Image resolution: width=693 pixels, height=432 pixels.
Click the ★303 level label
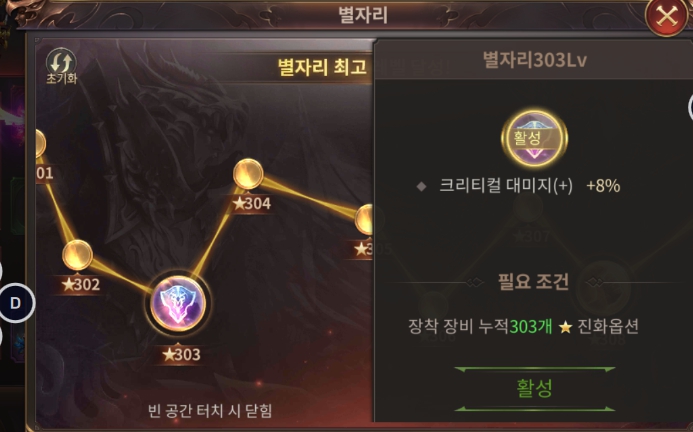pos(181,354)
